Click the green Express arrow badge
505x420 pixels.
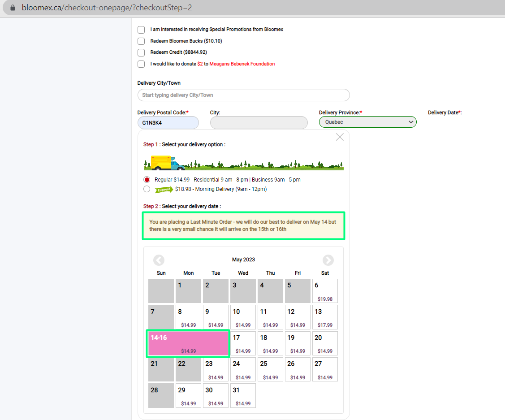(164, 190)
